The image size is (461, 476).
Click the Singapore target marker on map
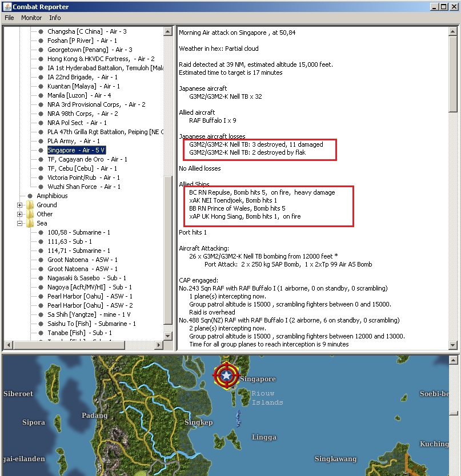click(226, 375)
